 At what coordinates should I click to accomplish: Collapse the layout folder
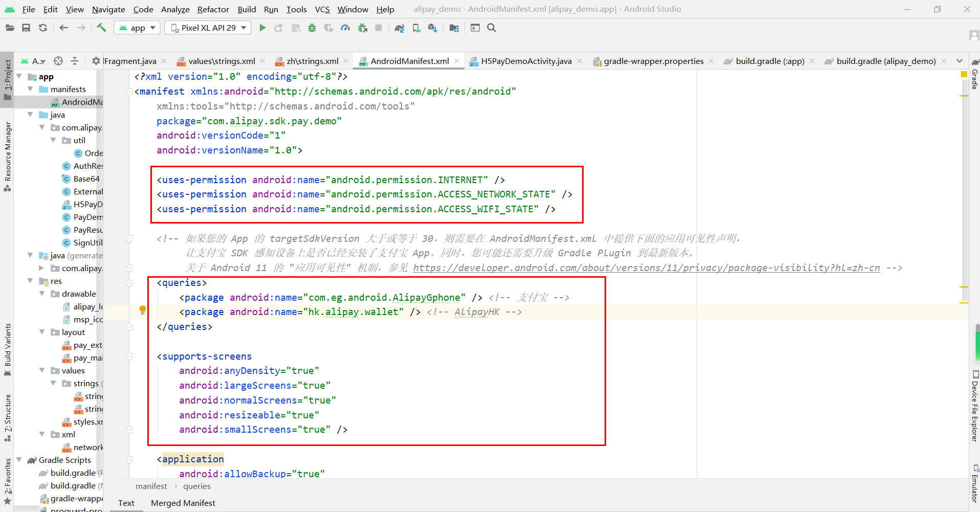click(x=42, y=332)
